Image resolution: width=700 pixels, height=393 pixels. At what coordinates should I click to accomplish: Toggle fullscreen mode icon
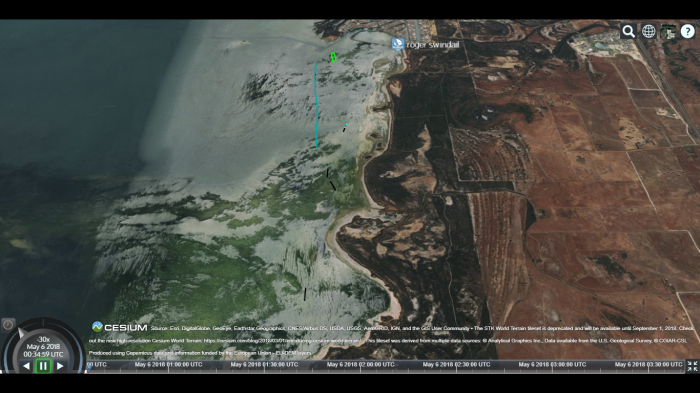coord(692,366)
